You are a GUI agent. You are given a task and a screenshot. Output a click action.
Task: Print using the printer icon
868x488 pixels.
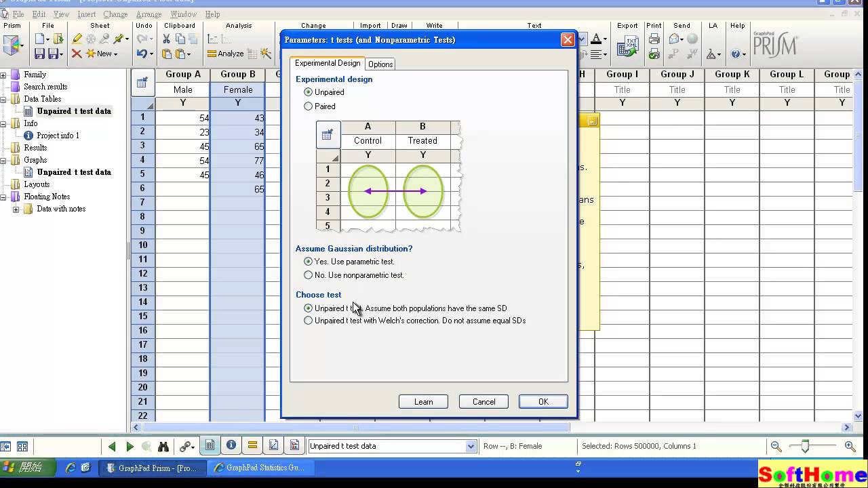pyautogui.click(x=654, y=39)
